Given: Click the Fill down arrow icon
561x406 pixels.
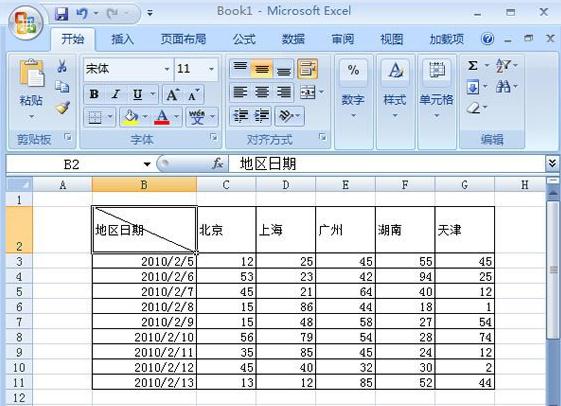Looking at the screenshot, I should 473,87.
